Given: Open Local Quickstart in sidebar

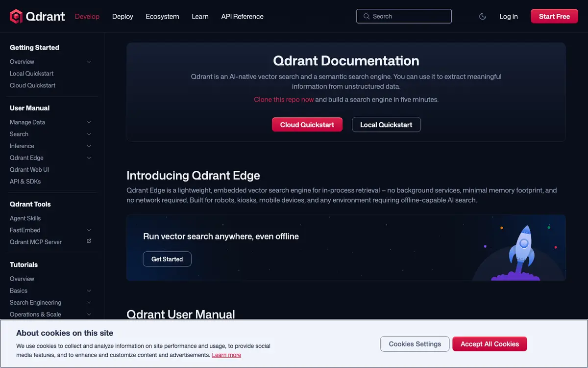Looking at the screenshot, I should point(32,74).
